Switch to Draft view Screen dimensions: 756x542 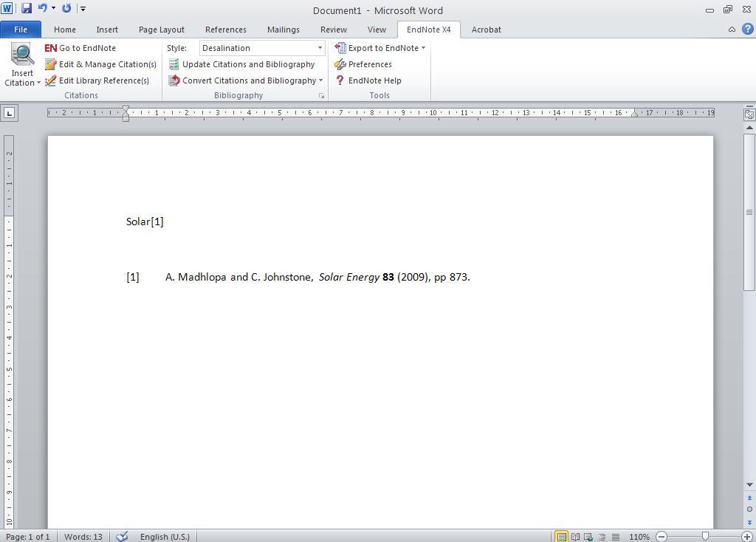pyautogui.click(x=615, y=537)
